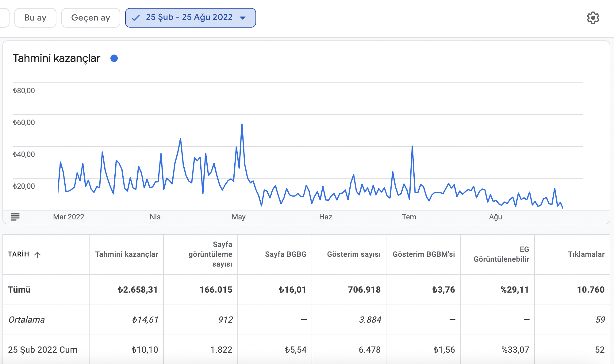This screenshot has width=614, height=364.
Task: Click the chart legend lines icon
Action: tap(15, 217)
